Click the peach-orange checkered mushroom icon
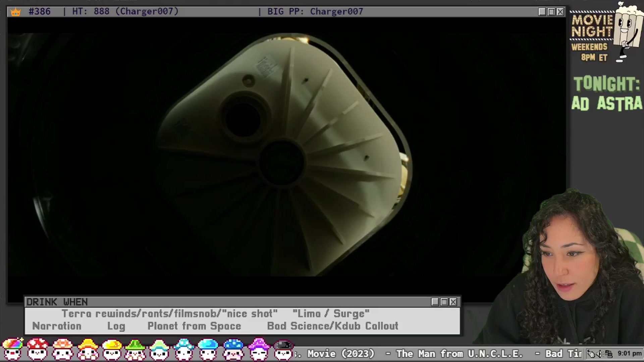This screenshot has height=362, width=644. [62, 349]
